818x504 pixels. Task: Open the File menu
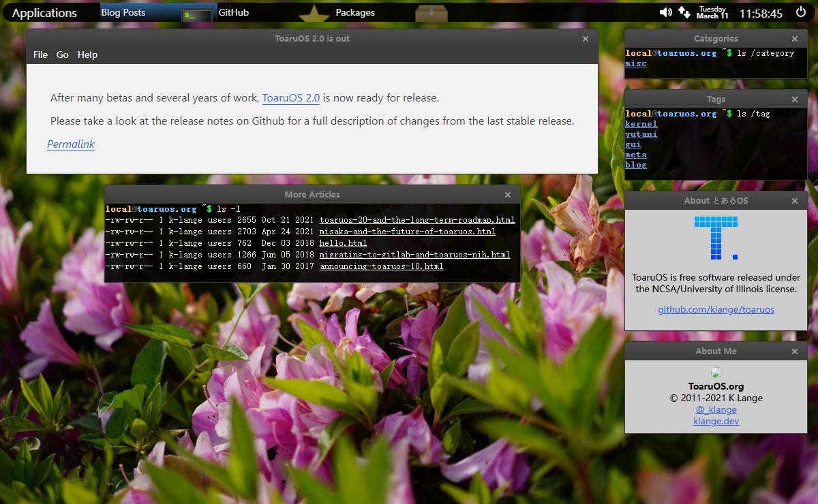coord(40,54)
